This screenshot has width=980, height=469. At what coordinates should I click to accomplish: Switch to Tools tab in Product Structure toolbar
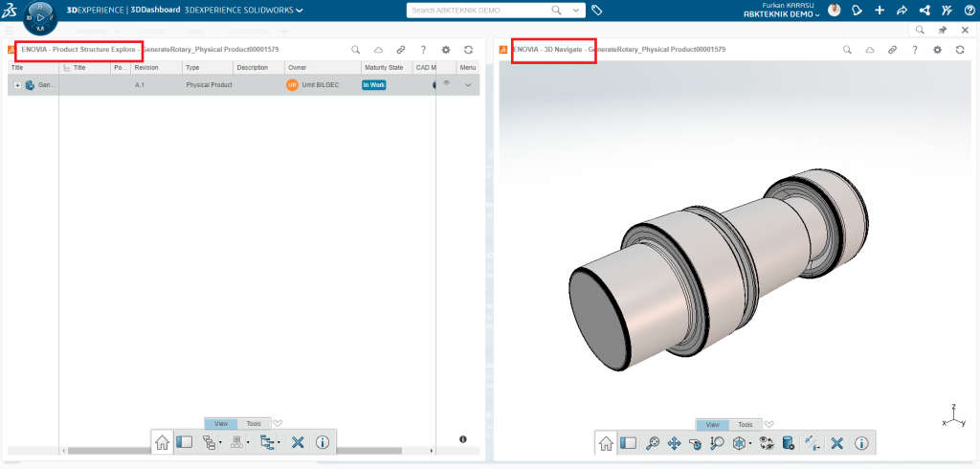(x=254, y=423)
